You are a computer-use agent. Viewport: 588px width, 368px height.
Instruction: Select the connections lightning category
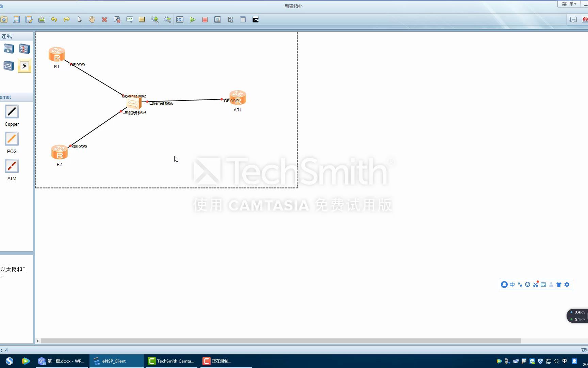coord(24,65)
